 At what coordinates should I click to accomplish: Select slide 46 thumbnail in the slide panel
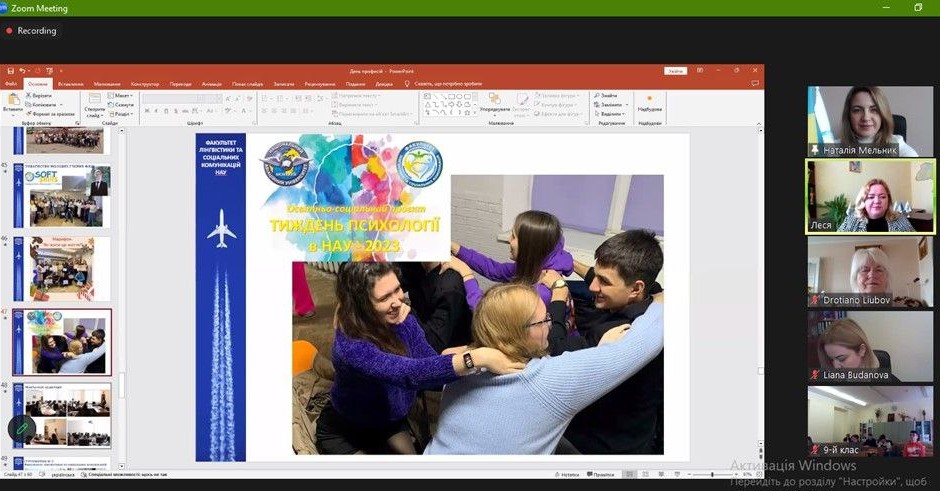pyautogui.click(x=62, y=268)
